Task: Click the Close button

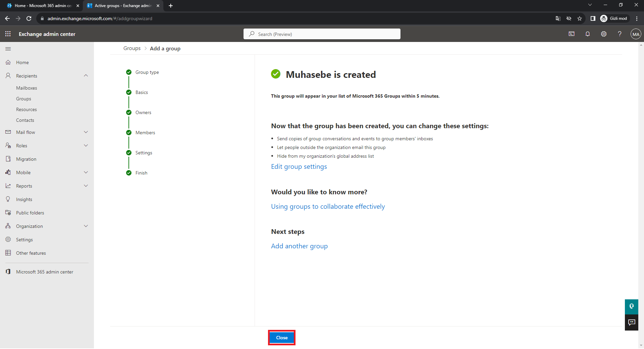Action: (282, 338)
